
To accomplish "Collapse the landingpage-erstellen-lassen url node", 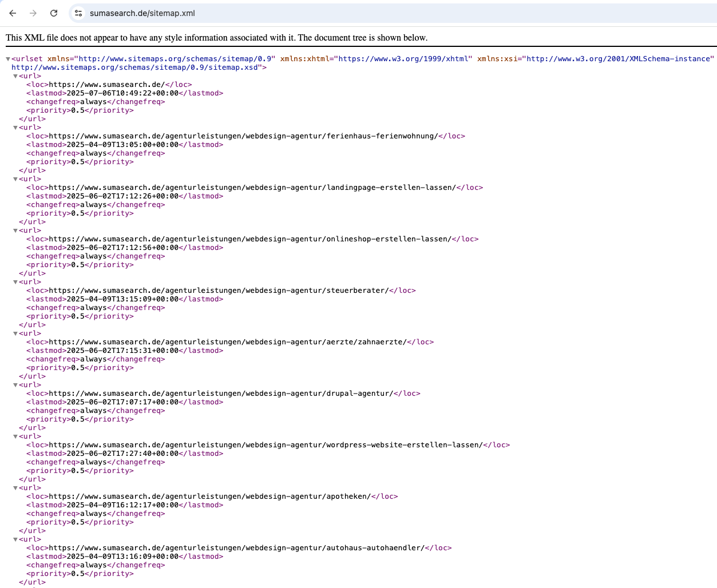I will tap(15, 178).
